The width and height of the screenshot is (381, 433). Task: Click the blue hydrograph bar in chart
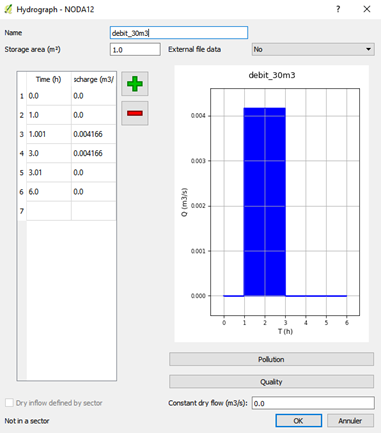coord(265,202)
